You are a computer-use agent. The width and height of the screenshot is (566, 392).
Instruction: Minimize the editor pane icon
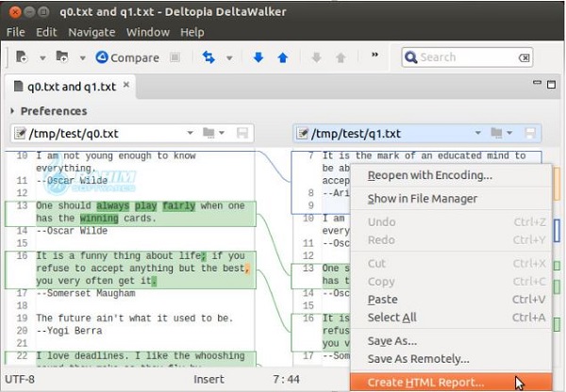(x=537, y=83)
